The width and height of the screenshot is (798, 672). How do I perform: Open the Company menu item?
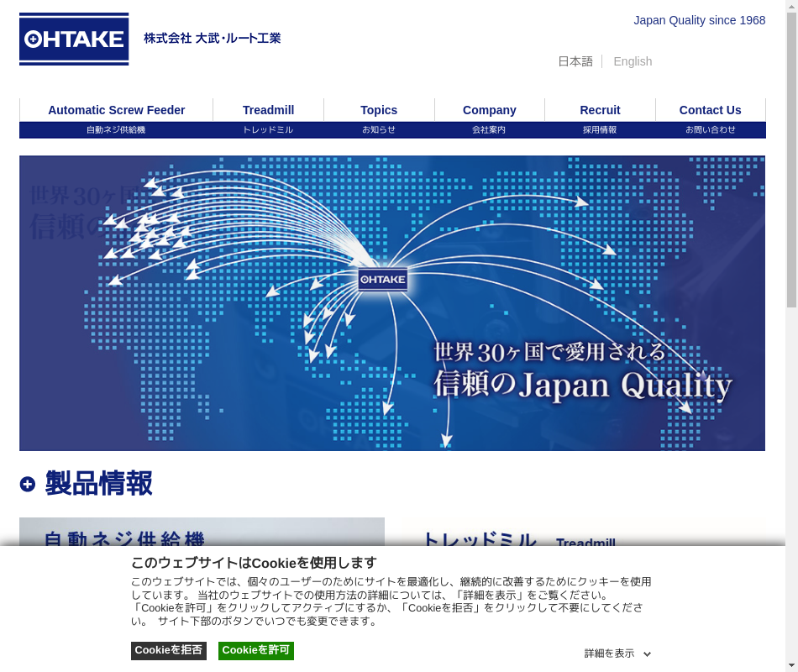[489, 110]
